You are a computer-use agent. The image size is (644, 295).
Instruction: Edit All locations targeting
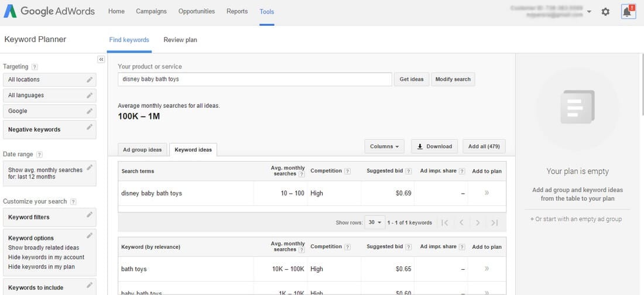click(90, 80)
